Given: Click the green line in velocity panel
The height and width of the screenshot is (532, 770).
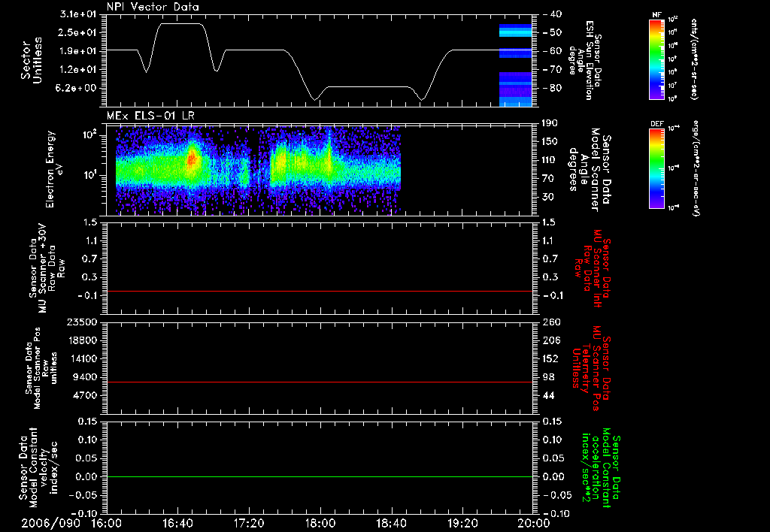Looking at the screenshot, I should click(319, 476).
